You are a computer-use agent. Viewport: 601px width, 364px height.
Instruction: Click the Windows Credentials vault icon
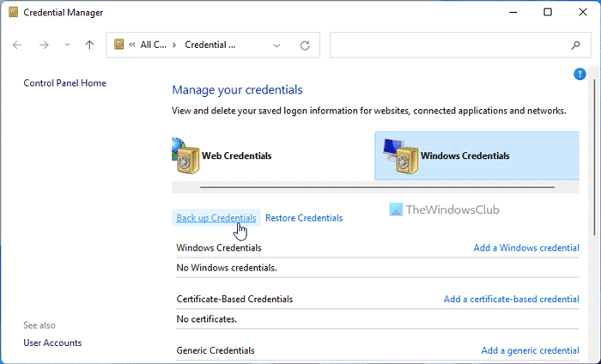pos(399,156)
